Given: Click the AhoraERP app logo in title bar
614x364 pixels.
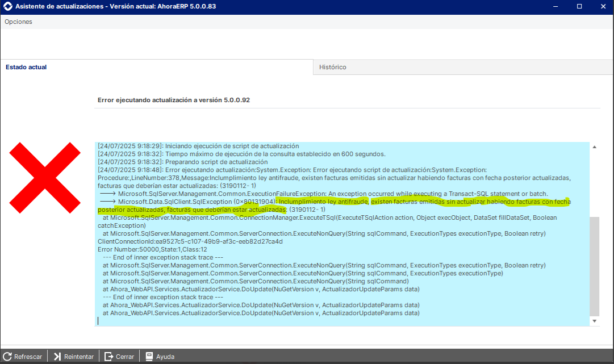Looking at the screenshot, I should 7,6.
